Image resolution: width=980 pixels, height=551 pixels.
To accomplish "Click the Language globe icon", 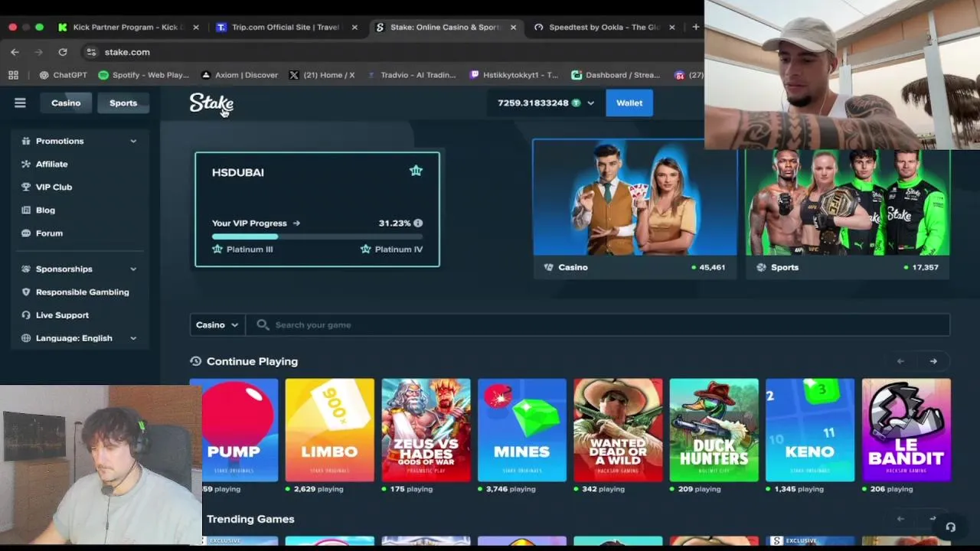I will 26,337.
